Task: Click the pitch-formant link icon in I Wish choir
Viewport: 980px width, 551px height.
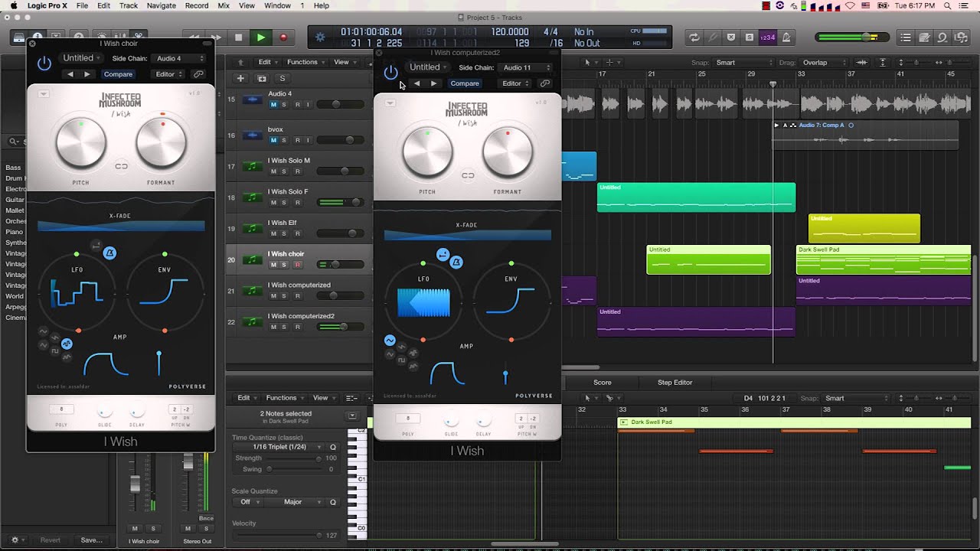Action: pyautogui.click(x=121, y=165)
